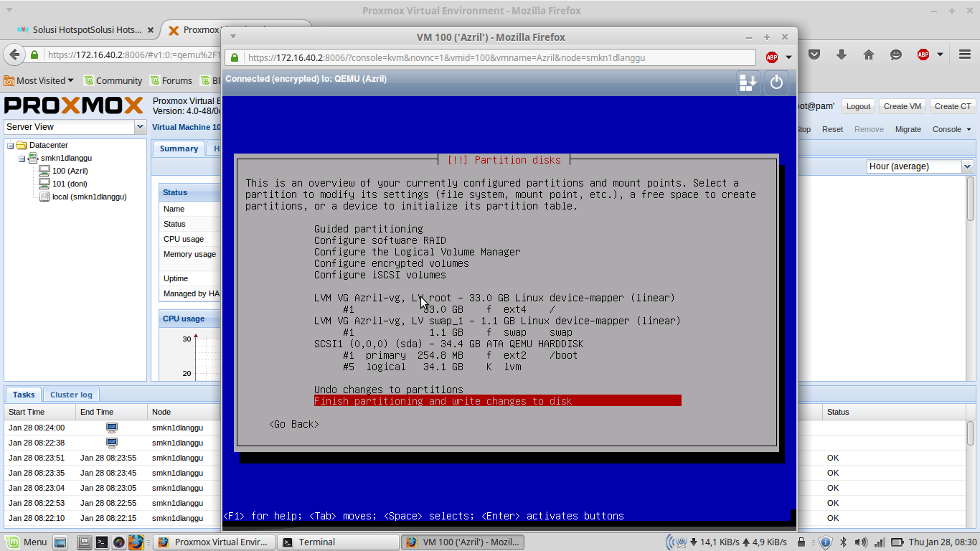Select Configure the Logical Volume Manager
The height and width of the screenshot is (551, 980).
pos(417,252)
